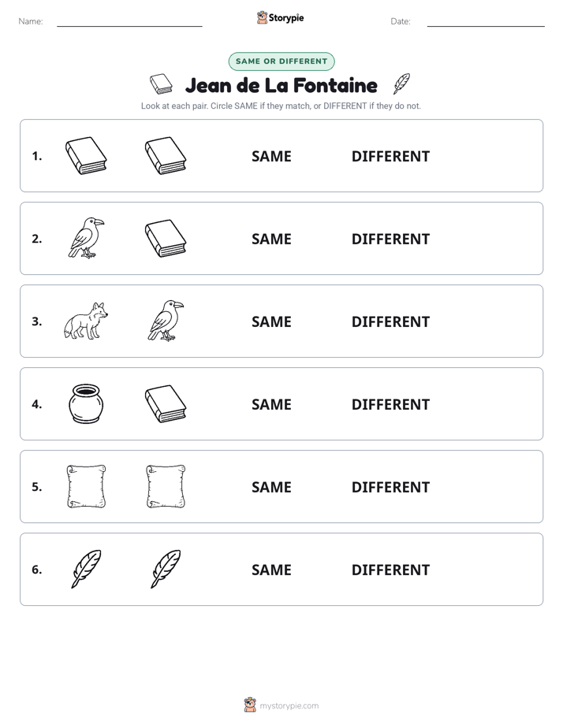Select DIFFERENT for row 3

[390, 321]
